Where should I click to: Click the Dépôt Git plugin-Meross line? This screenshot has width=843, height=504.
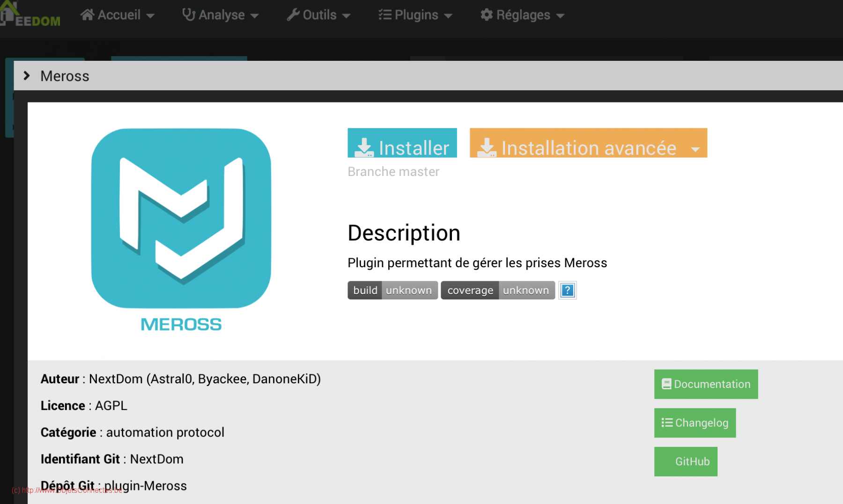(x=114, y=486)
